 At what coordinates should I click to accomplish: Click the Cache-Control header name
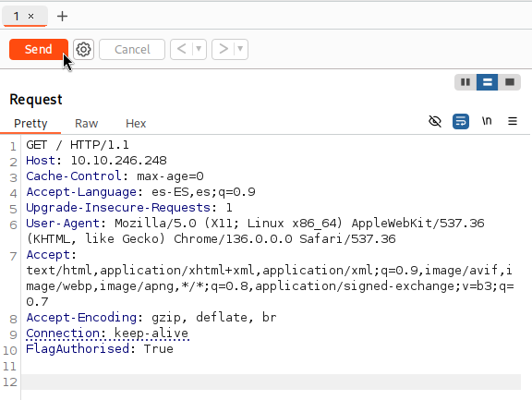(x=74, y=176)
